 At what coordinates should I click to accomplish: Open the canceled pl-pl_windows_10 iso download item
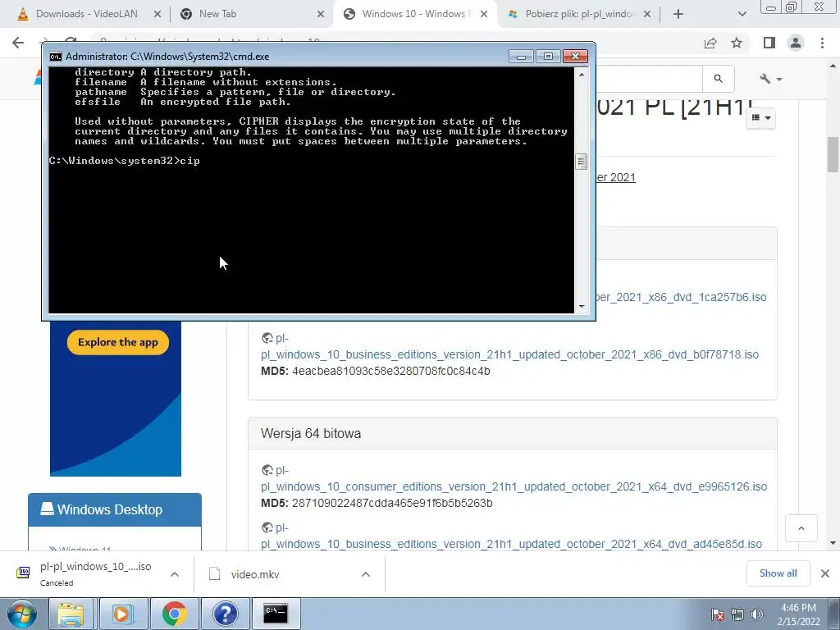85,573
